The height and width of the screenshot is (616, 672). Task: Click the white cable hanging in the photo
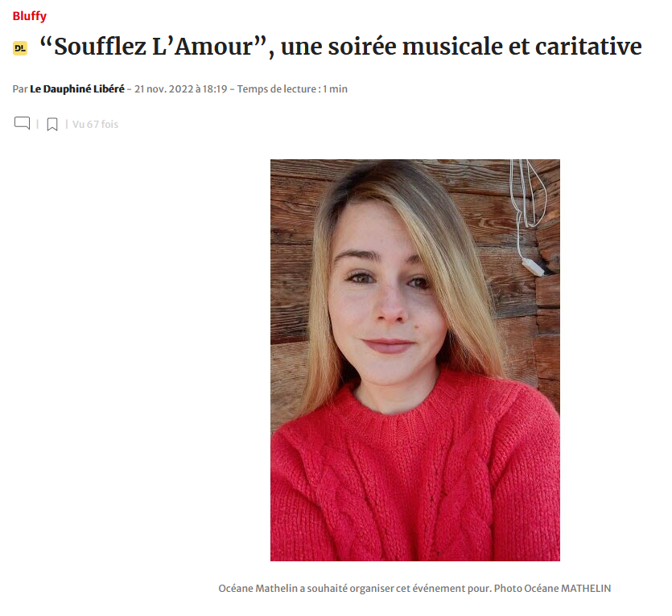(x=529, y=214)
